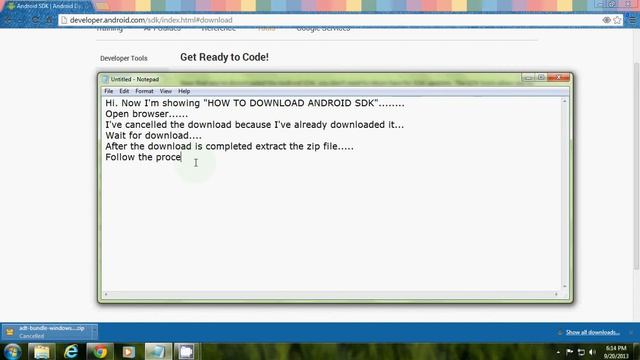Open the dropdown arrow on the adt-bundle download
The width and height of the screenshot is (640, 360).
[x=94, y=332]
